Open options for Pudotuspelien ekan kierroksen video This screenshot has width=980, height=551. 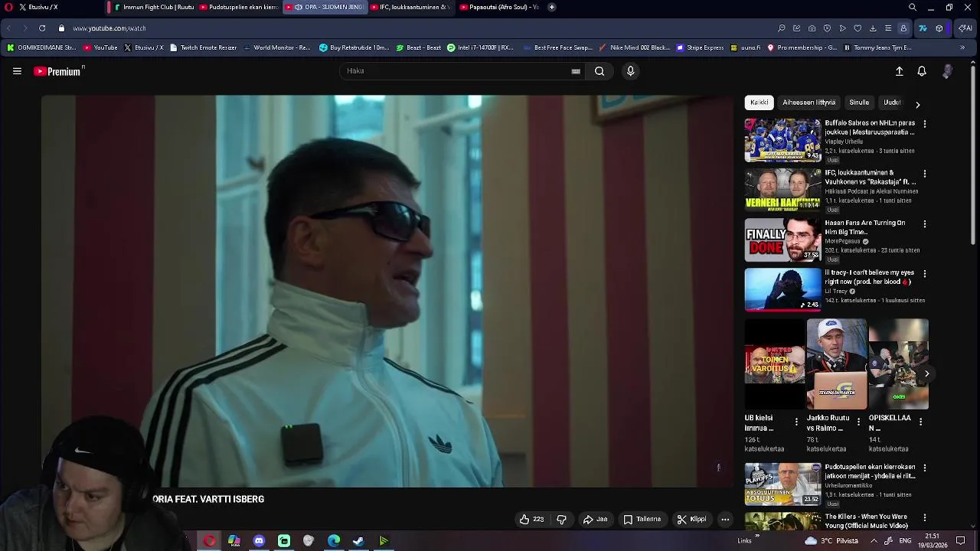click(925, 468)
